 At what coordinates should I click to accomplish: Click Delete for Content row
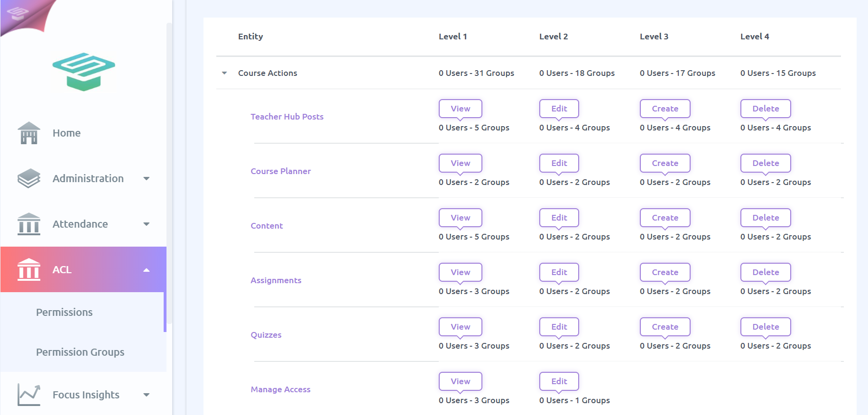tap(766, 218)
